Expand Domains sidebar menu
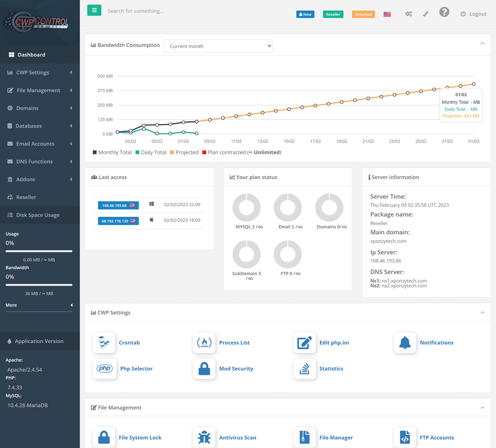This screenshot has width=496, height=448. (x=40, y=108)
